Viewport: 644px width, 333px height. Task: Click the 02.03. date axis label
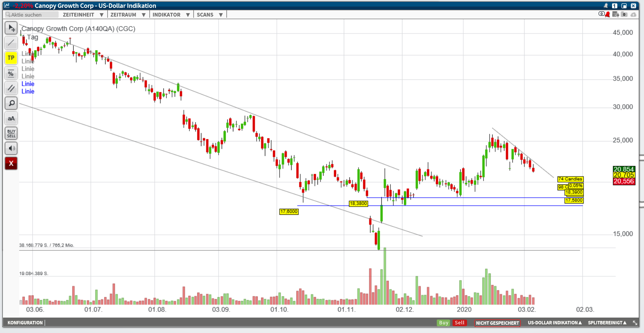[x=585, y=309]
